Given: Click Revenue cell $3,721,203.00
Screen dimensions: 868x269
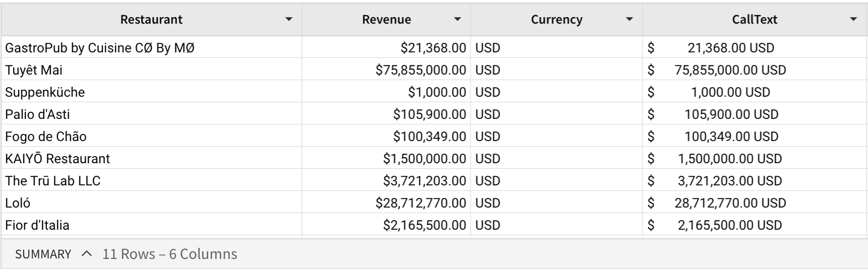Looking at the screenshot, I should coord(387,181).
